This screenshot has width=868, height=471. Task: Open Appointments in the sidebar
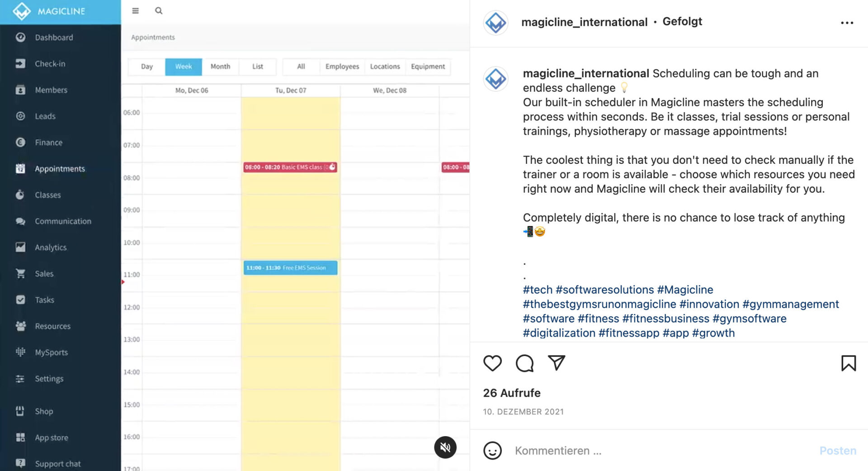click(x=60, y=169)
